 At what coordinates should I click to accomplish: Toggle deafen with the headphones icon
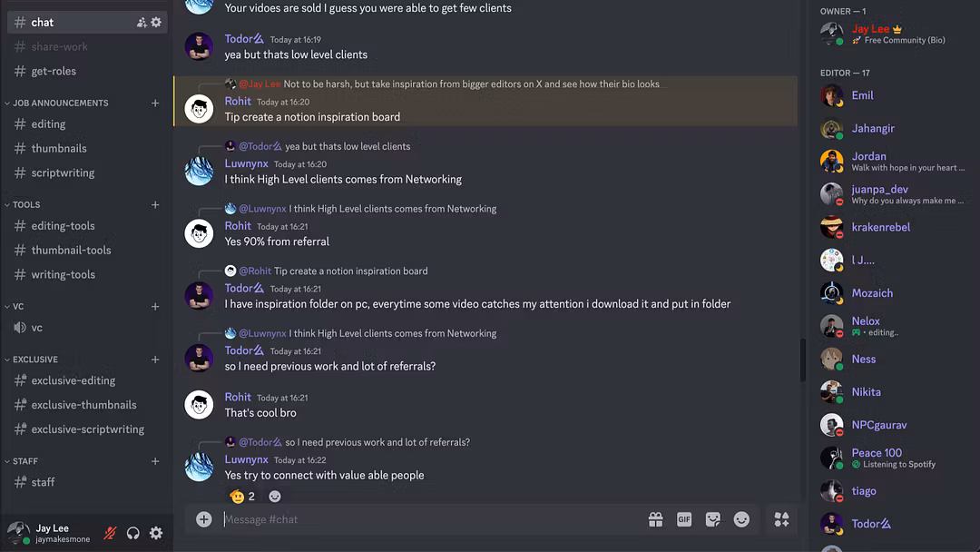tap(133, 533)
